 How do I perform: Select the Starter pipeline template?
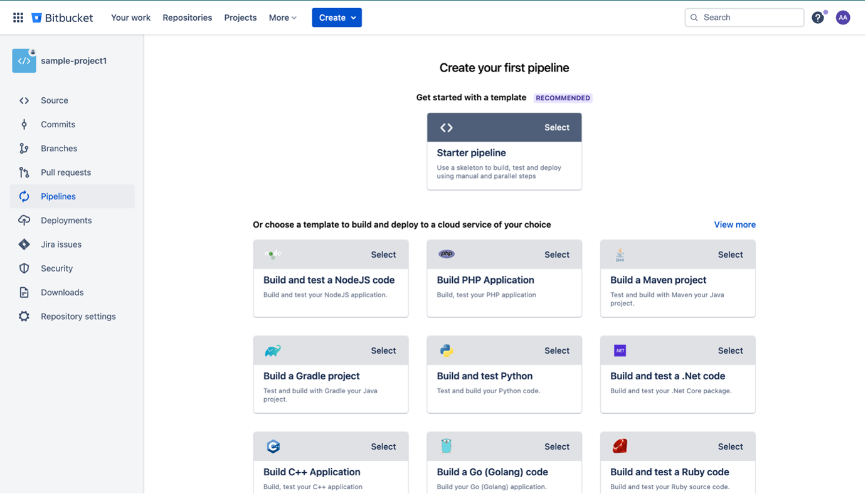(556, 127)
